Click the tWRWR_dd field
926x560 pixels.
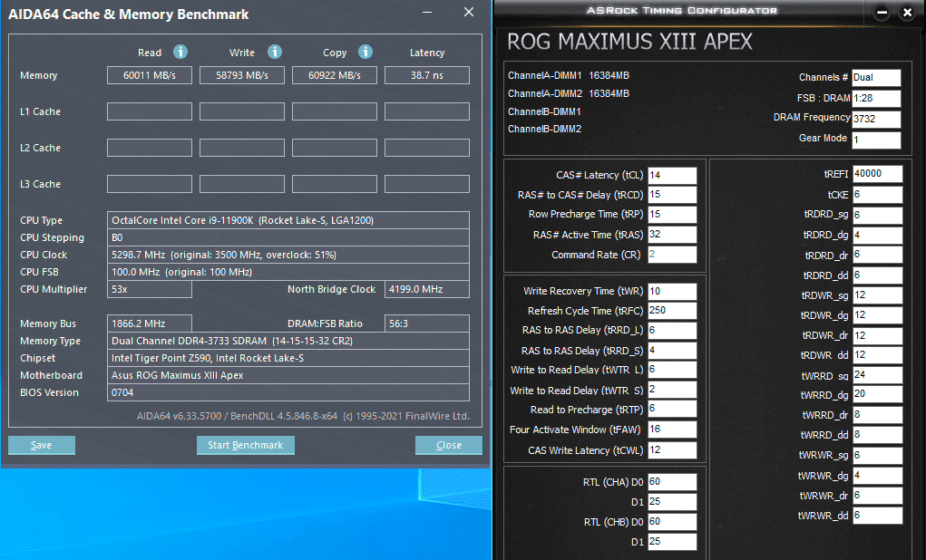[878, 516]
